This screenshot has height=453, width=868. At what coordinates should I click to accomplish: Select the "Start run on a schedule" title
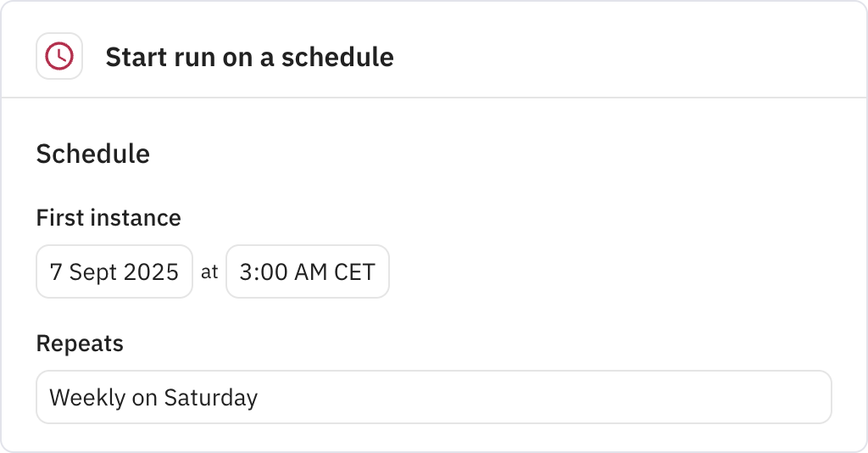pyautogui.click(x=250, y=57)
